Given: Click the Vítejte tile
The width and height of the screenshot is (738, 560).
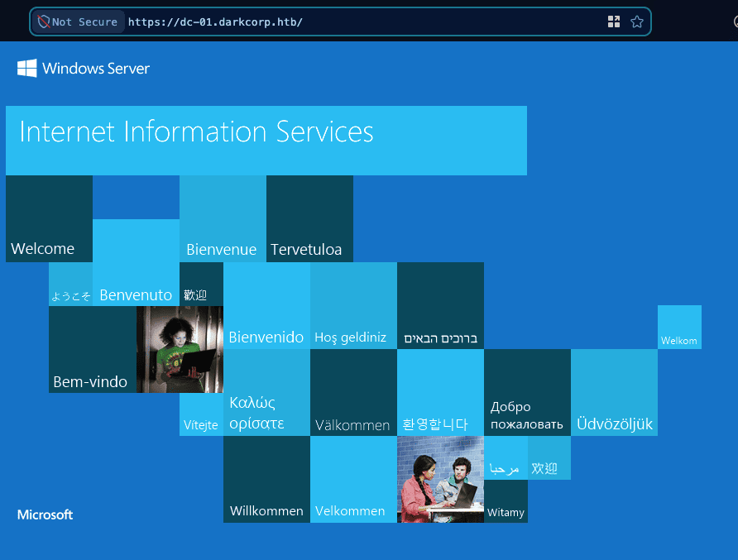Looking at the screenshot, I should (x=201, y=414).
